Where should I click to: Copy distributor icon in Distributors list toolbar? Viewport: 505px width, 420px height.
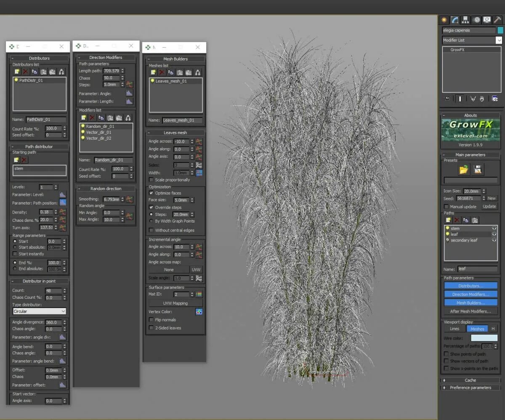click(35, 72)
